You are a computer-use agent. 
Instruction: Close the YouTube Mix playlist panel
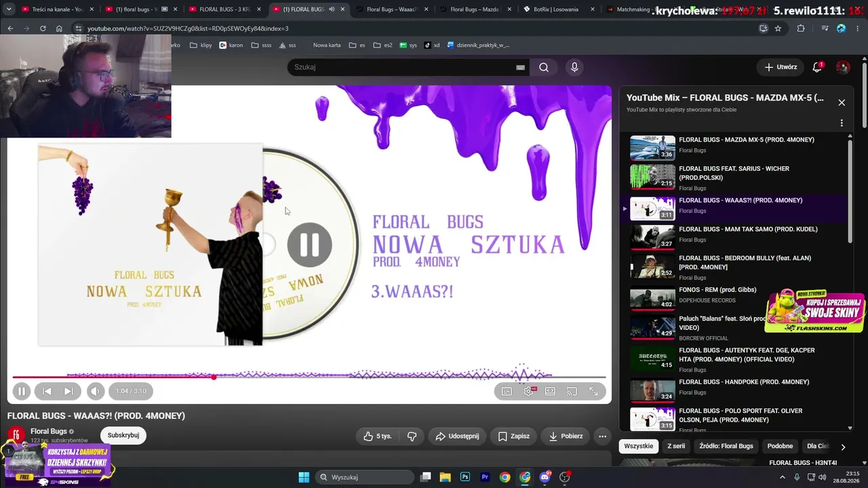[x=842, y=102]
